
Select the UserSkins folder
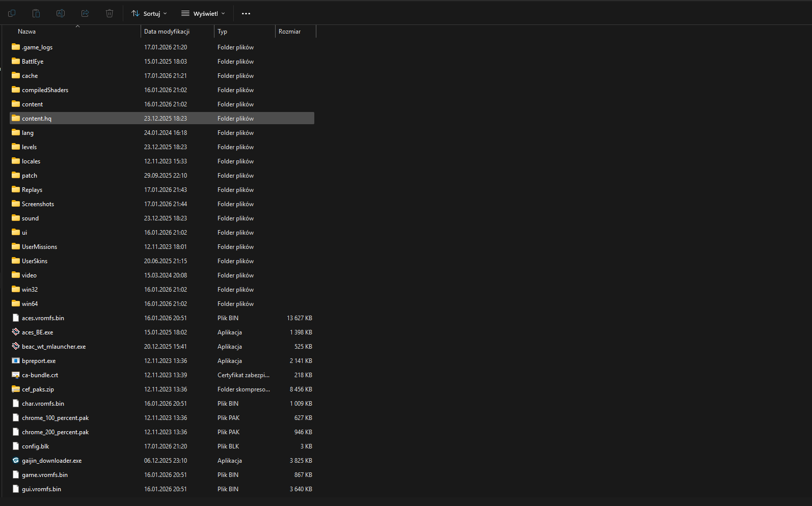click(x=35, y=261)
